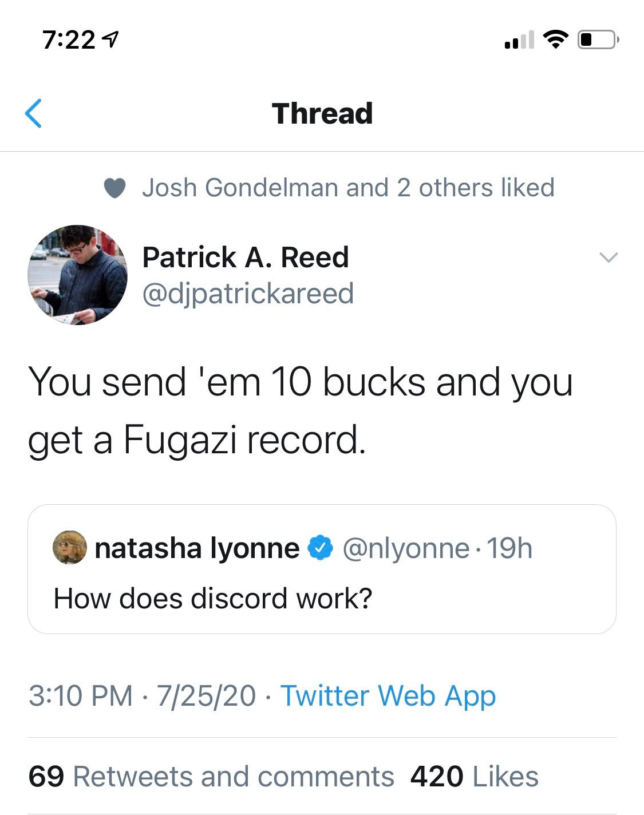Tap the blue verified badge
This screenshot has height=815, width=644.
pyautogui.click(x=321, y=548)
